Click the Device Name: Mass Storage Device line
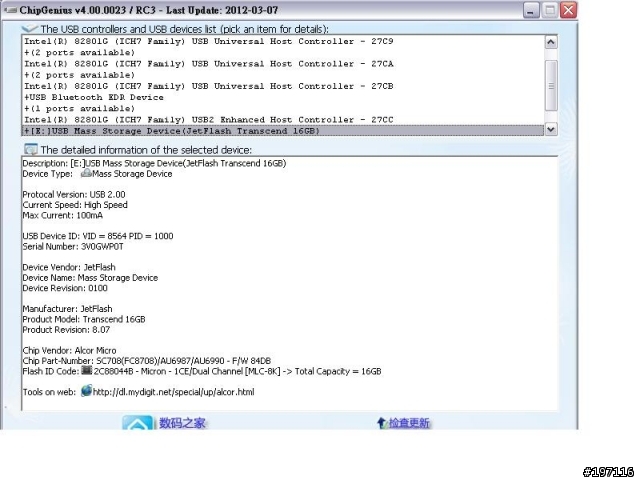Image resolution: width=640 pixels, height=480 pixels. pos(90,278)
